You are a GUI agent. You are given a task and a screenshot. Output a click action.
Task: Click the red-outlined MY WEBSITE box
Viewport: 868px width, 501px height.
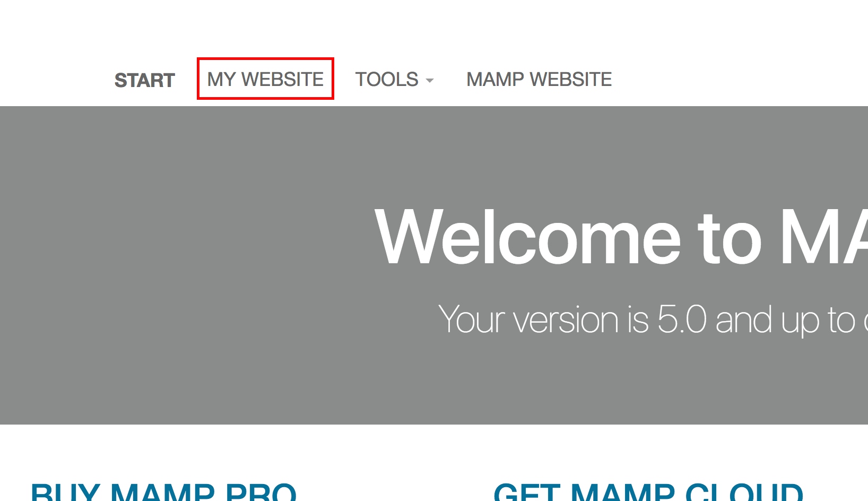(x=265, y=79)
